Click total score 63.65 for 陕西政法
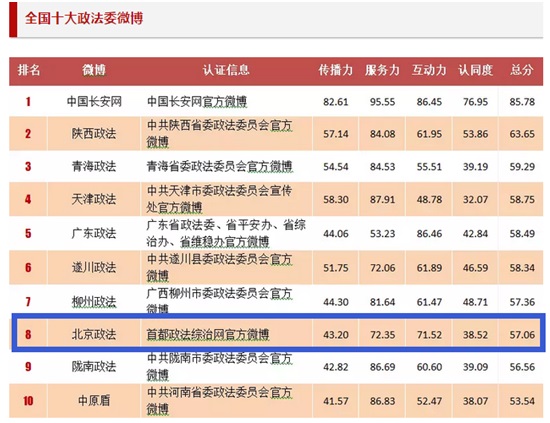The height and width of the screenshot is (423, 550). [x=522, y=134]
